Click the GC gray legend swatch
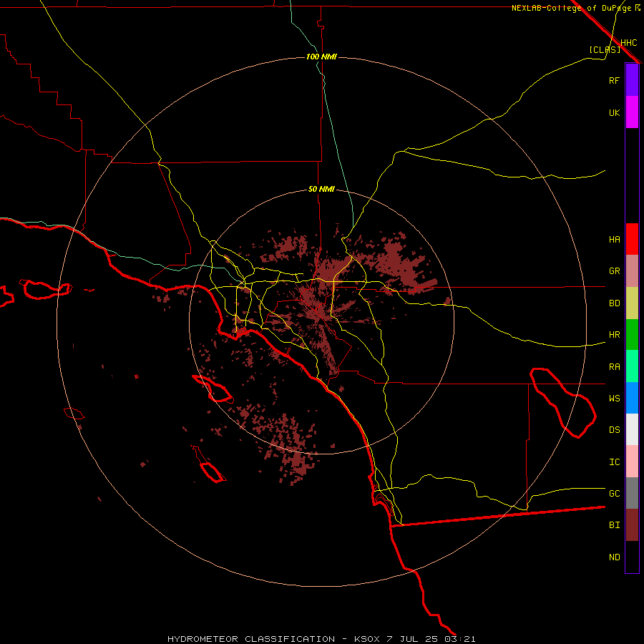This screenshot has height=644, width=644. point(632,493)
